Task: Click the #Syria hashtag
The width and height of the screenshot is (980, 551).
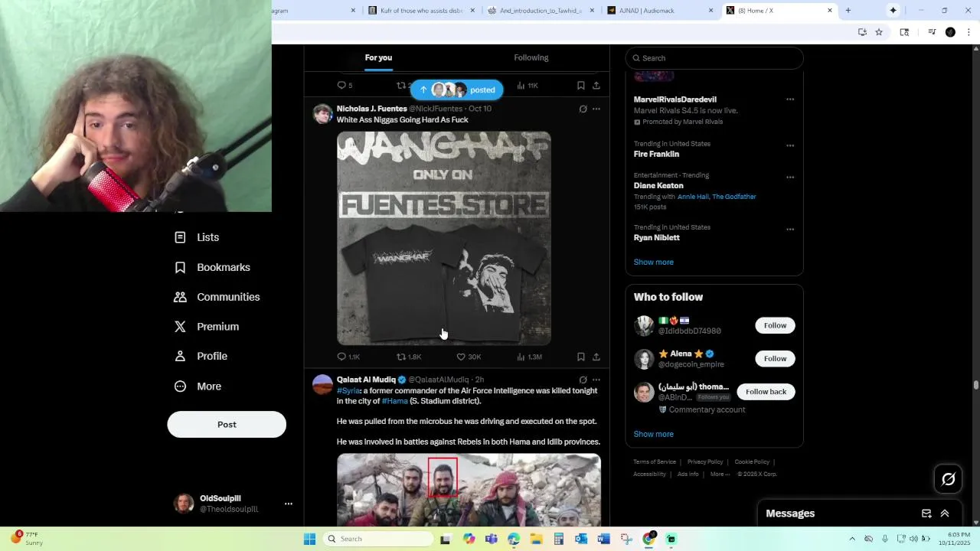Action: [x=348, y=391]
